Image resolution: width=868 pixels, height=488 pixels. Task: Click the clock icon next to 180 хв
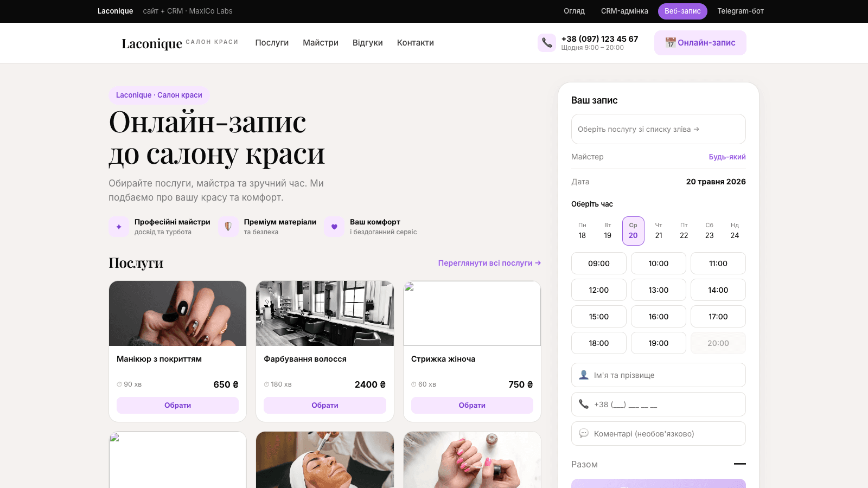click(266, 384)
